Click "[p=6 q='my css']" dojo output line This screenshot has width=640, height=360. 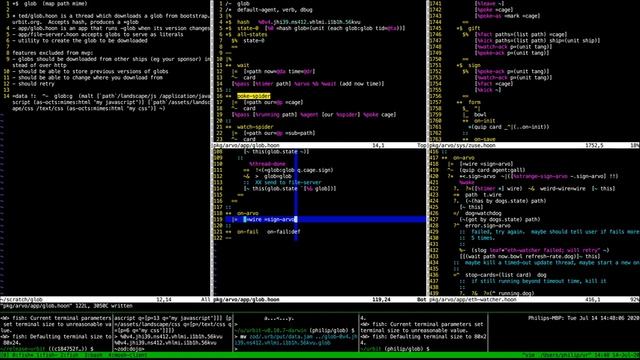[144, 330]
